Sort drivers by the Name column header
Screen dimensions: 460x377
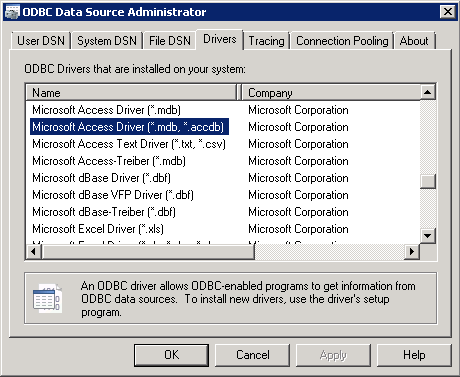click(131, 92)
